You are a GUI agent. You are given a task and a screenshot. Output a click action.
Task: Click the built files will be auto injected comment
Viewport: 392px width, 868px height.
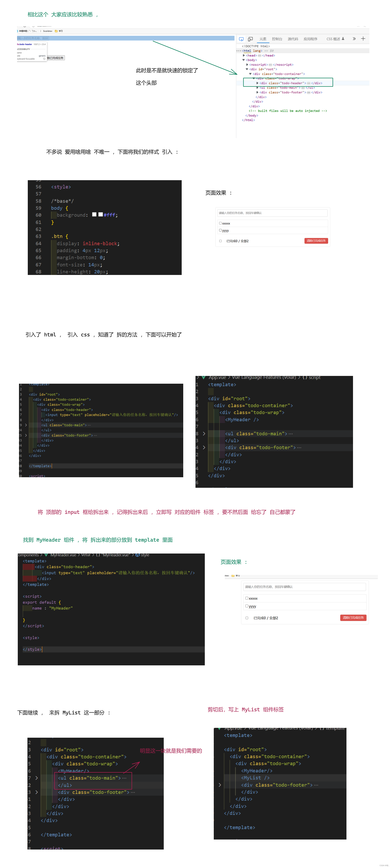[288, 111]
